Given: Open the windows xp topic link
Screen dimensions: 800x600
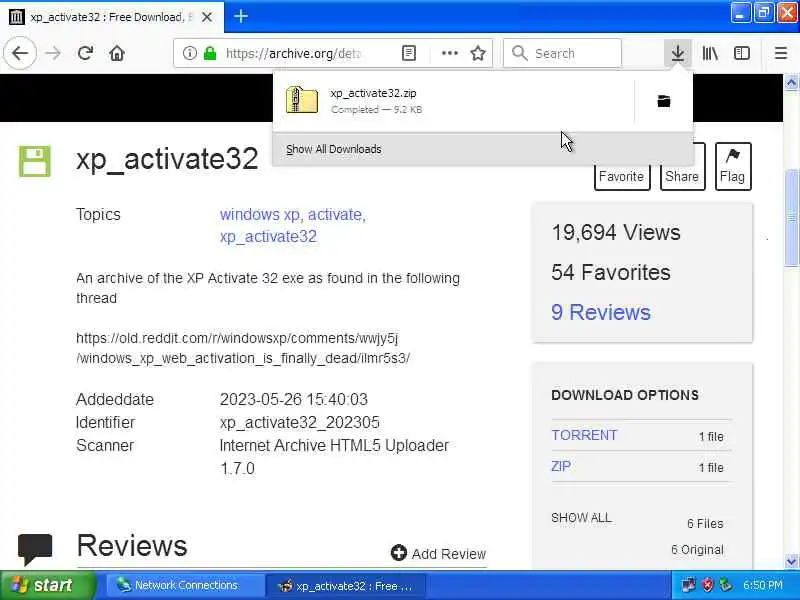Looking at the screenshot, I should tap(260, 214).
